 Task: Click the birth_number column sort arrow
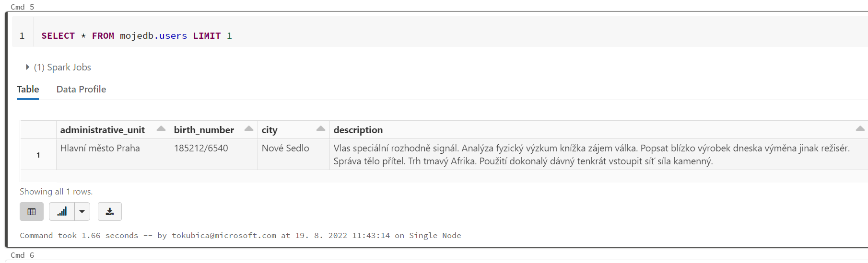[249, 129]
